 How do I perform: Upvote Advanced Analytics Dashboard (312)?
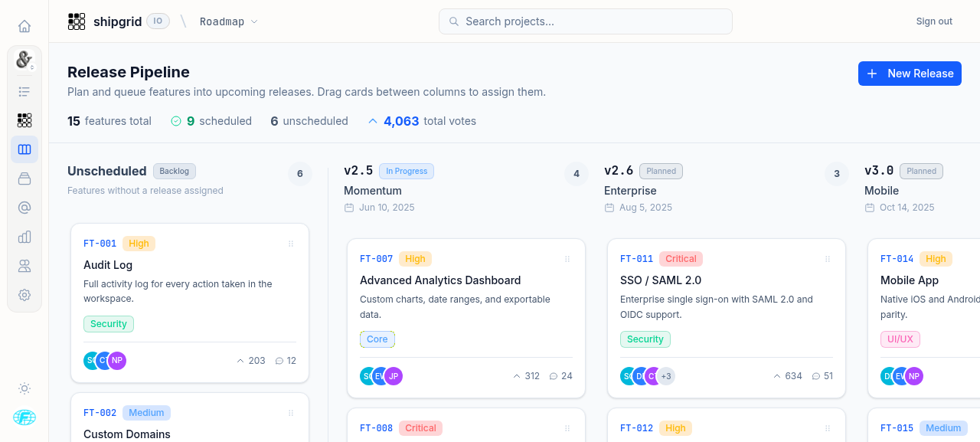coord(527,376)
